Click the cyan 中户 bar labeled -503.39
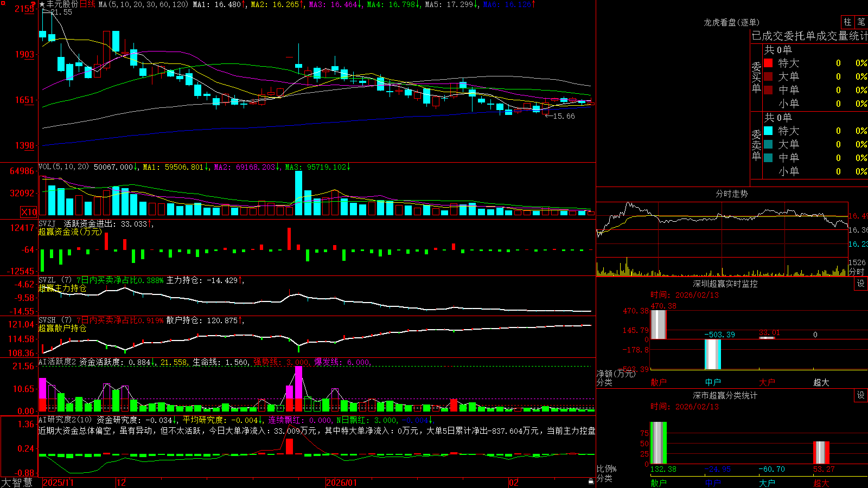The height and width of the screenshot is (488, 868). click(712, 354)
